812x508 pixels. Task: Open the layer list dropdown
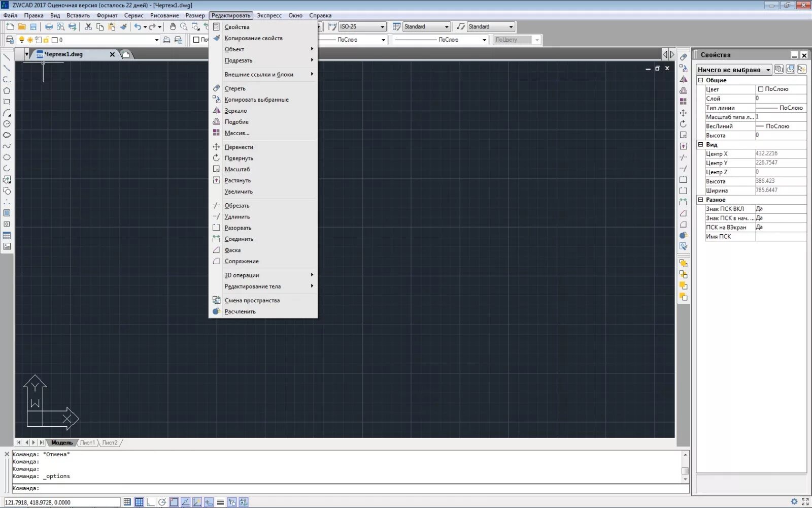coord(157,40)
